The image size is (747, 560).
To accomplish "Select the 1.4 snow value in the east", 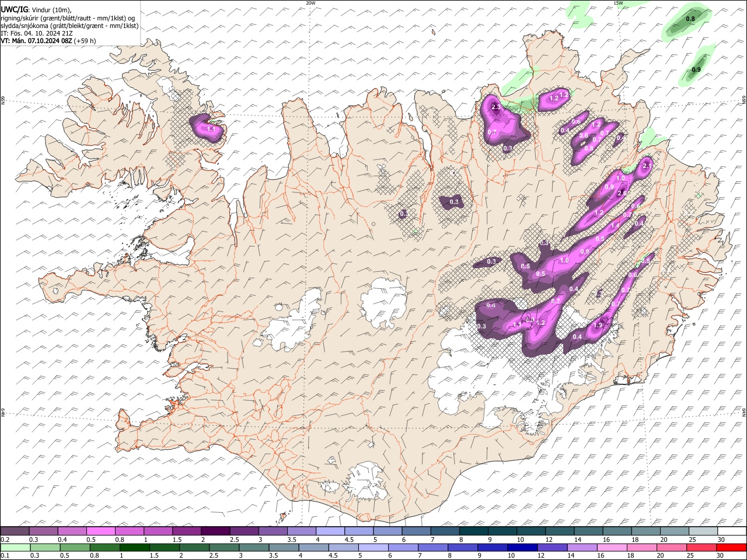I will click(x=615, y=226).
